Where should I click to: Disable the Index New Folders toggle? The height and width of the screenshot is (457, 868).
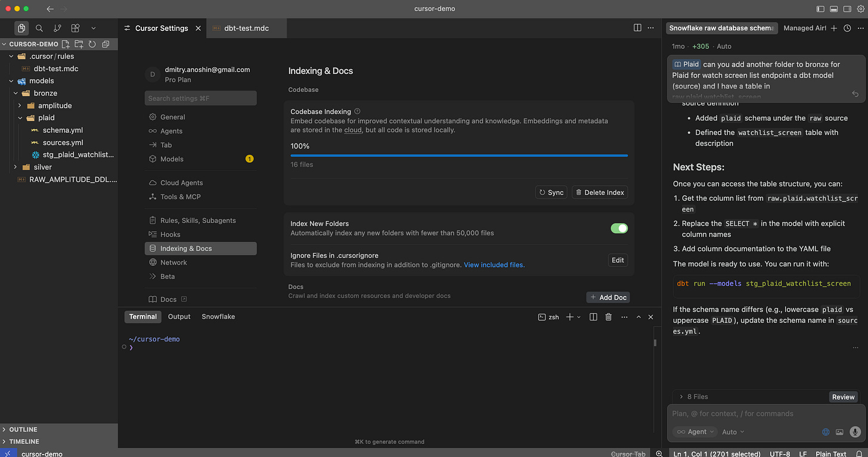pos(619,228)
